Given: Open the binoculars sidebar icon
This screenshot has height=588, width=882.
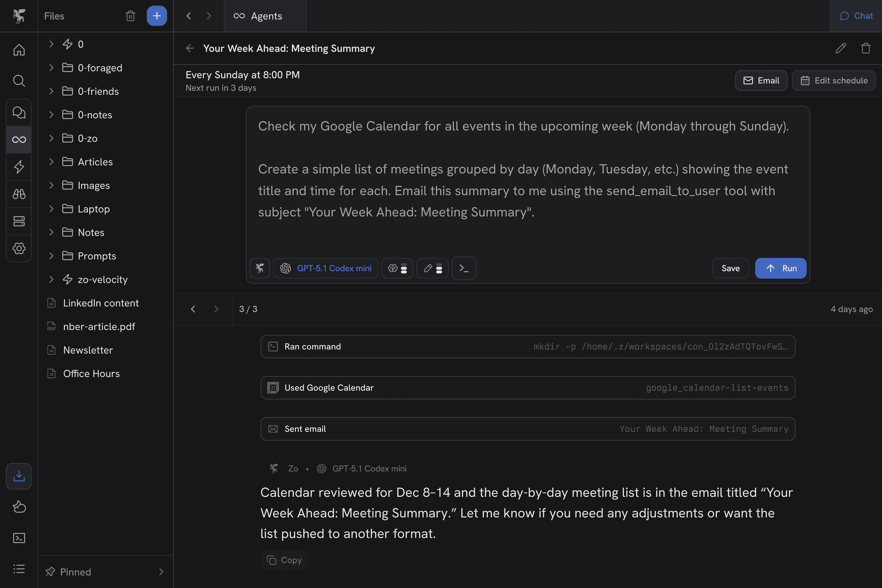Looking at the screenshot, I should pos(19,194).
